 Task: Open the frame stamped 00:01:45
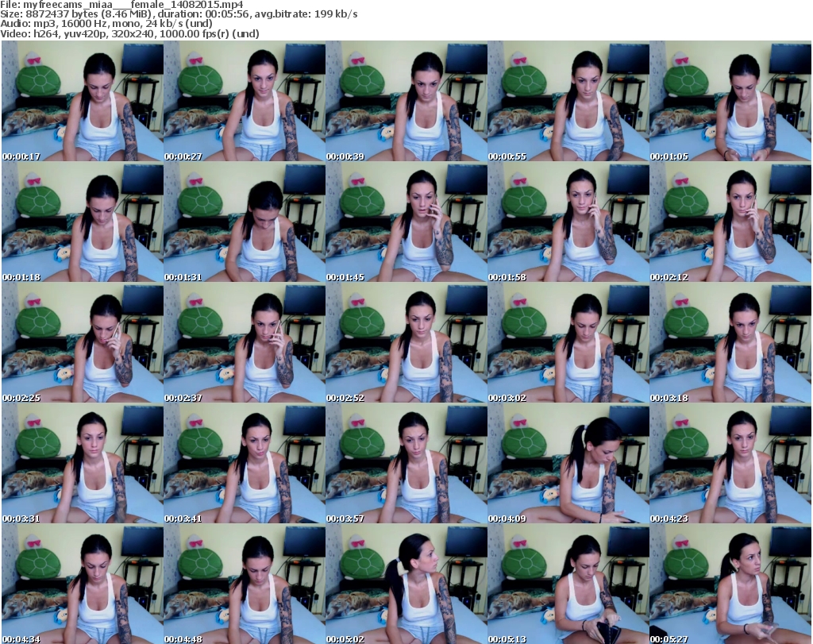point(406,222)
